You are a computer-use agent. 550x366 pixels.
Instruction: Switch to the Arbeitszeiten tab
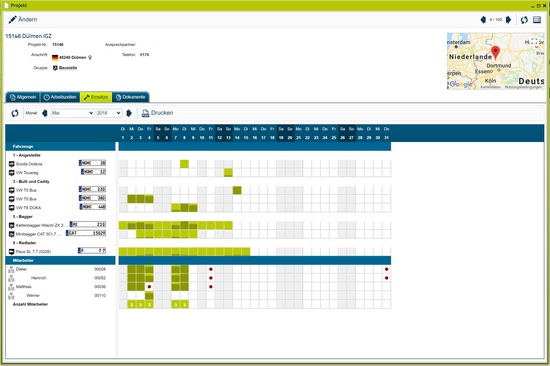click(60, 97)
